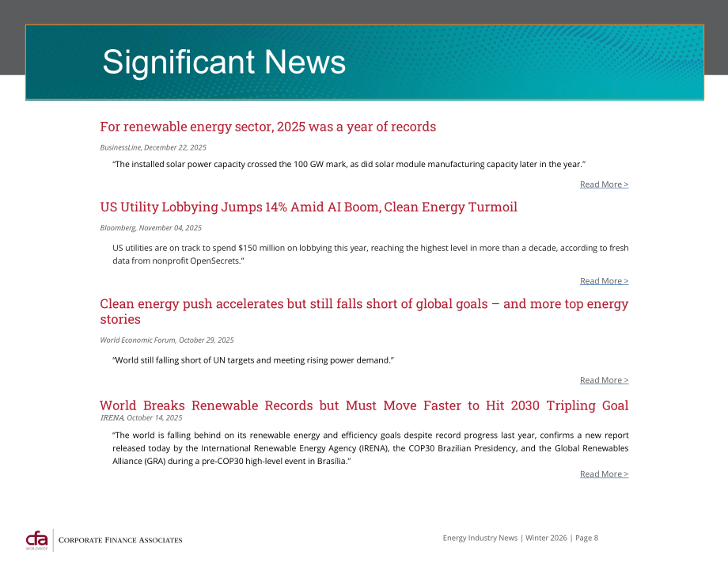The height and width of the screenshot is (563, 728).
Task: Click headline 'World Breaks Renewable Records'
Action: 364,405
